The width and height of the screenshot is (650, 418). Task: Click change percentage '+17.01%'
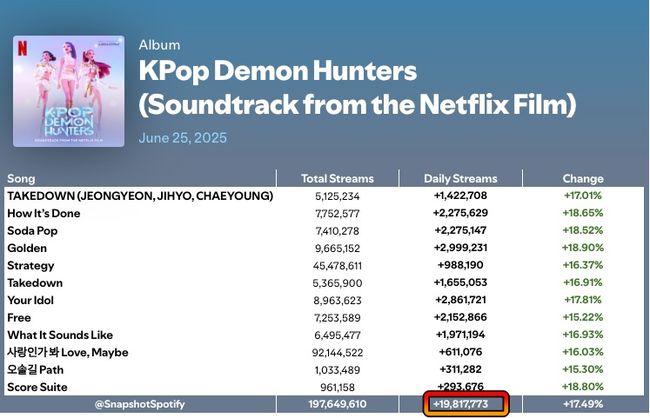[583, 195]
